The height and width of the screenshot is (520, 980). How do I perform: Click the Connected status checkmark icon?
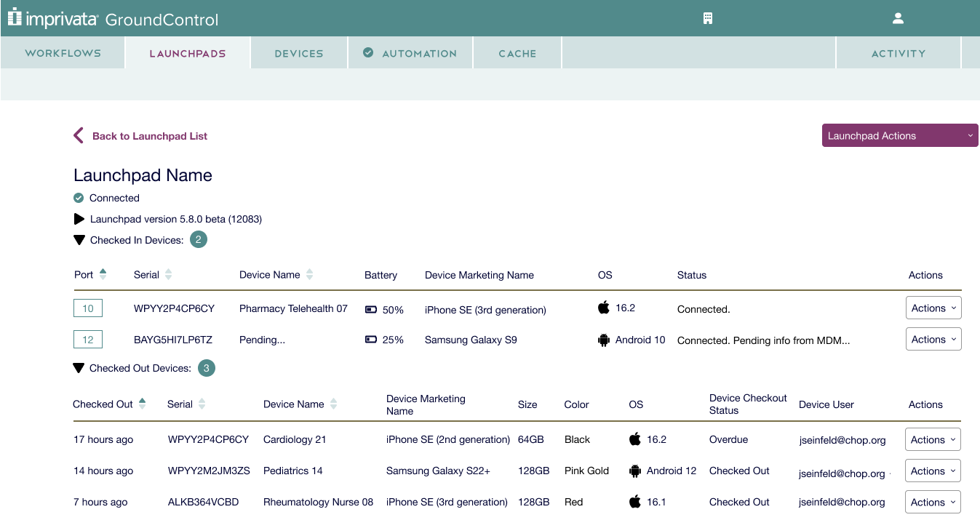coord(79,197)
